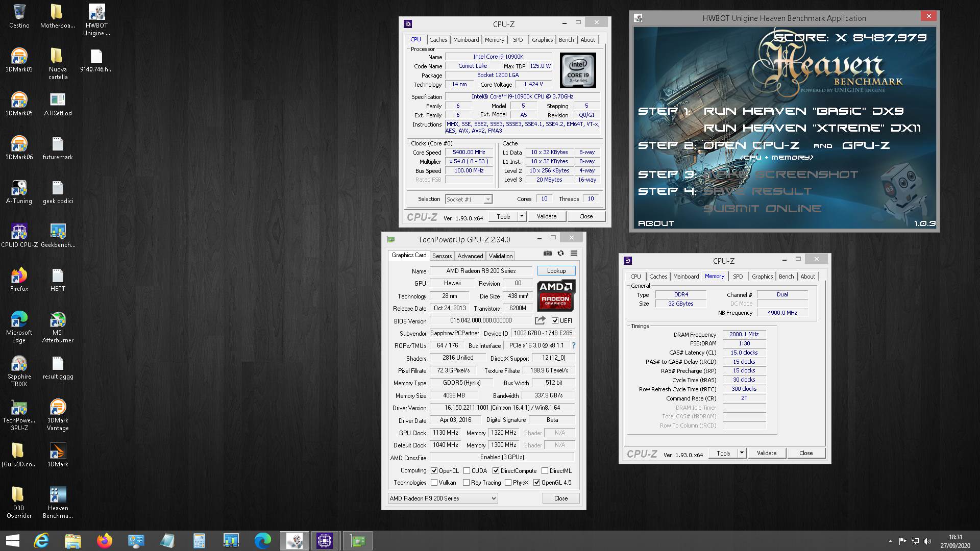Open the 3DMark Vantage desktop shortcut

pos(58,415)
